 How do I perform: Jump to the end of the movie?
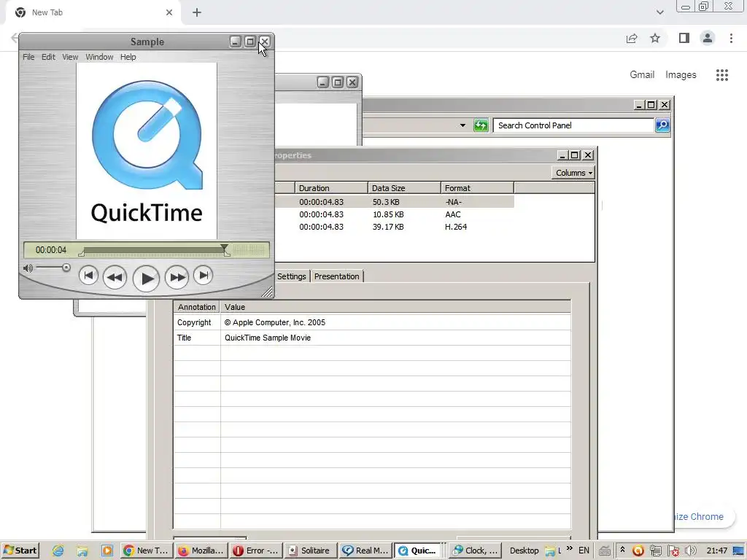coord(204,275)
